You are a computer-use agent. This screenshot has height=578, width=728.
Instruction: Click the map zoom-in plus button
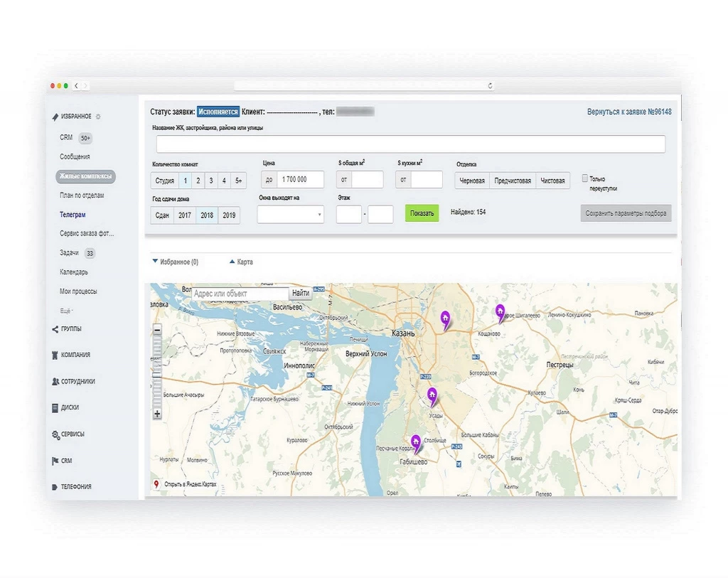click(157, 414)
